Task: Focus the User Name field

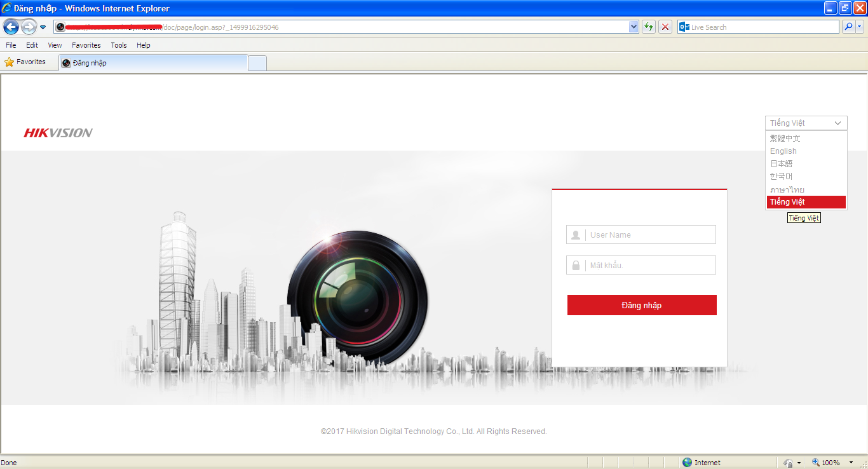Action: 641,234
